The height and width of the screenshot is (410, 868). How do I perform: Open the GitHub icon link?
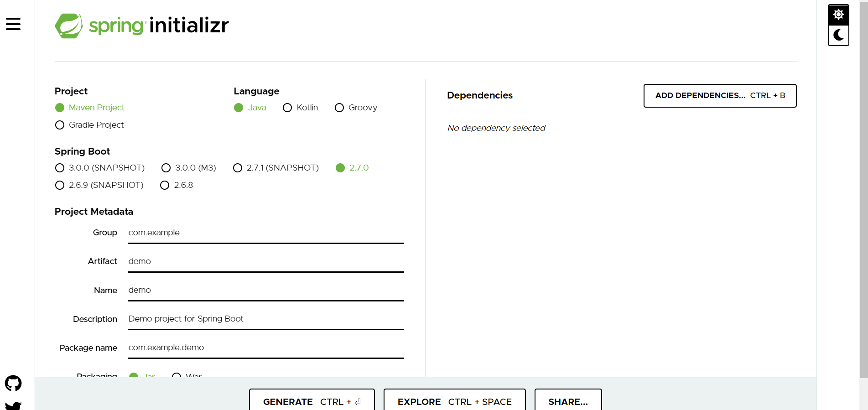13,383
